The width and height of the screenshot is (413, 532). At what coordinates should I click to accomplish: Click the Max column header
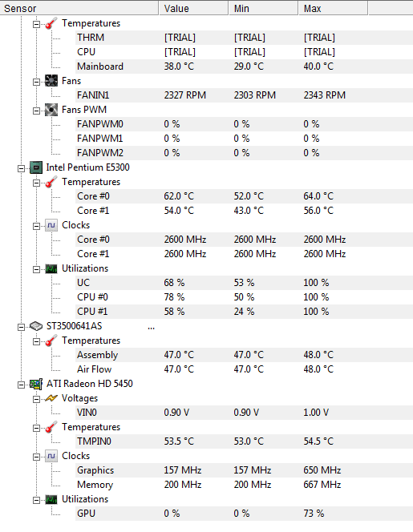point(333,8)
